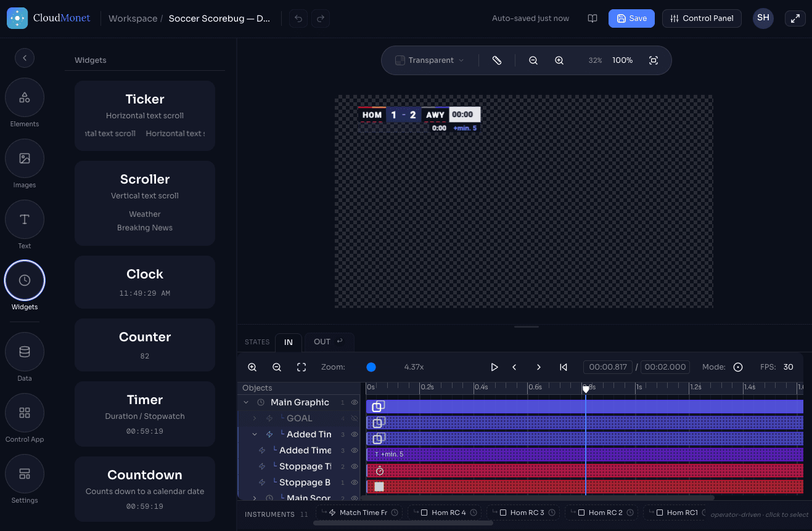Open the Data panel in the sidebar

25,352
